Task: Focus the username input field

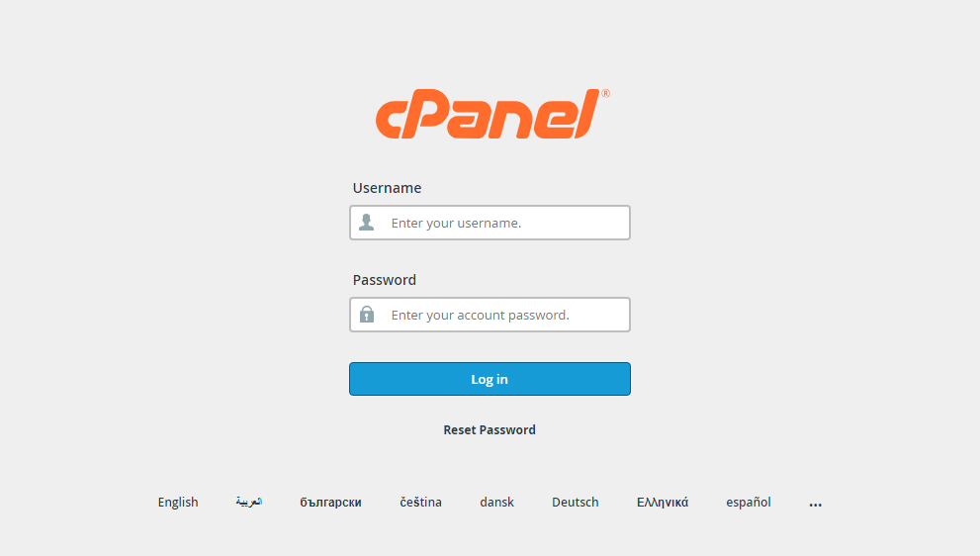Action: (x=490, y=223)
